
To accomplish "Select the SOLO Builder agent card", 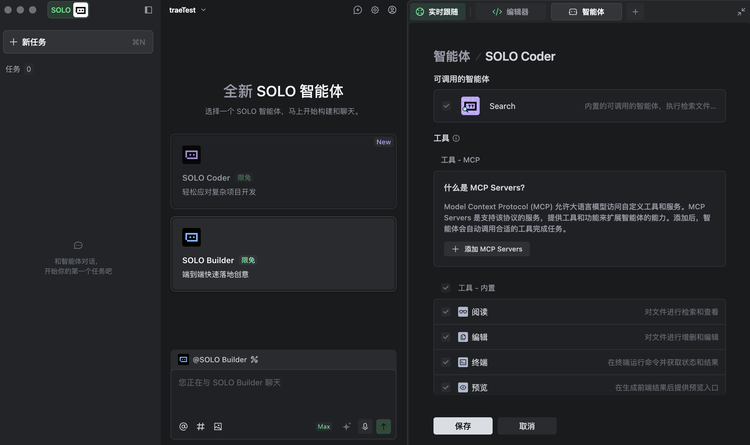I will pyautogui.click(x=283, y=254).
